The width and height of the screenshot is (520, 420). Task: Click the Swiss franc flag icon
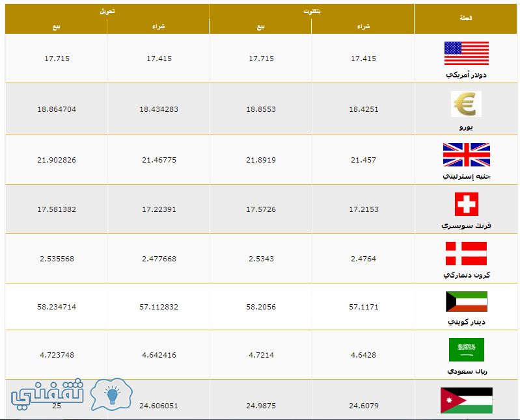466,204
